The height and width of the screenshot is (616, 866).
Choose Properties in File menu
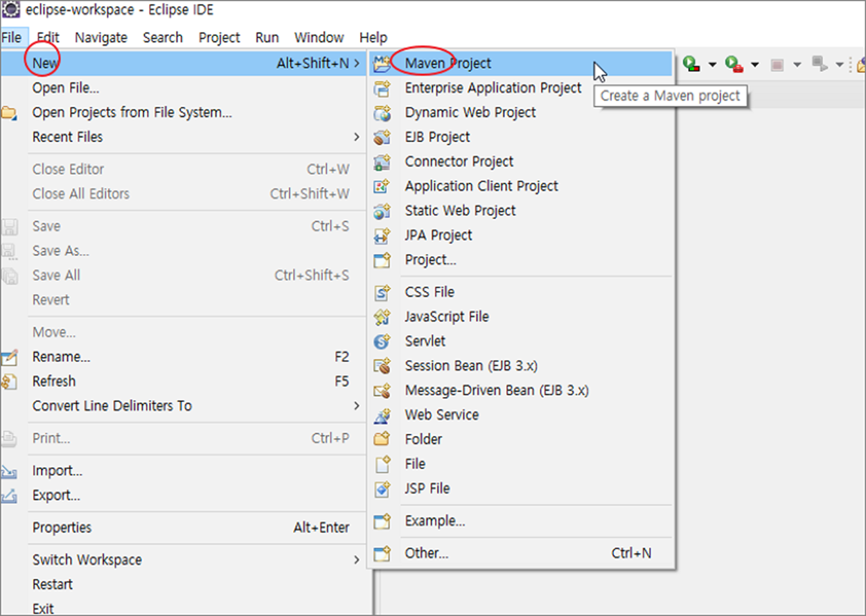click(62, 528)
